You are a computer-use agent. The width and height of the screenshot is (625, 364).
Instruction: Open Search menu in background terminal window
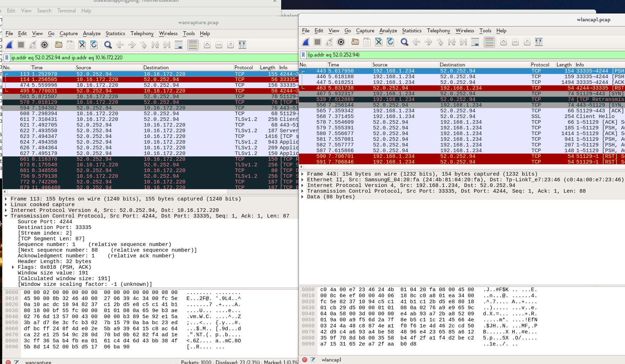44,11
